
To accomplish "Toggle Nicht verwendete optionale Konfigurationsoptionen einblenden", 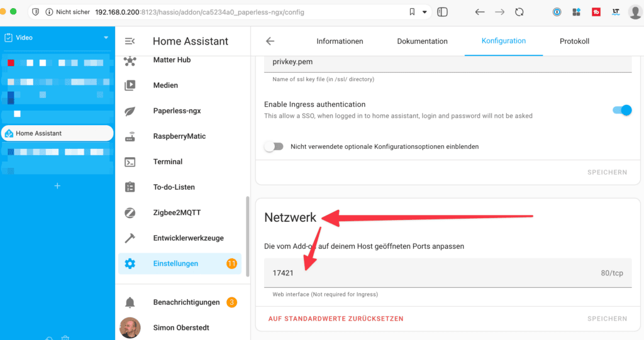I will tap(274, 146).
